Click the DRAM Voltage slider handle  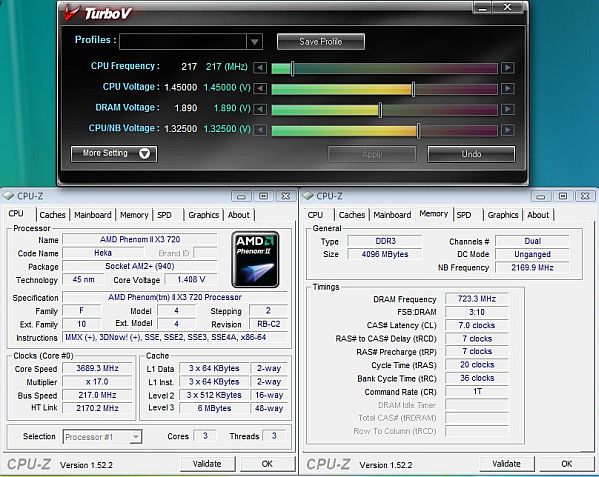(380, 110)
